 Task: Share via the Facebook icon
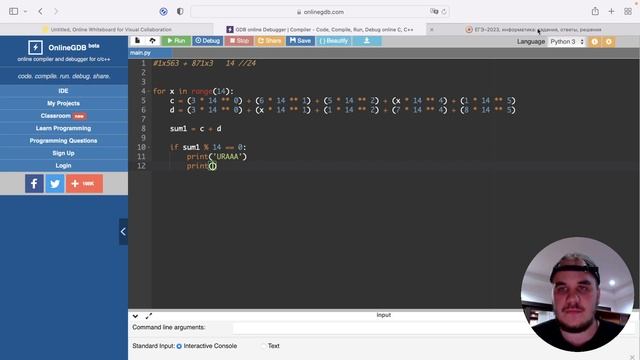coord(34,184)
